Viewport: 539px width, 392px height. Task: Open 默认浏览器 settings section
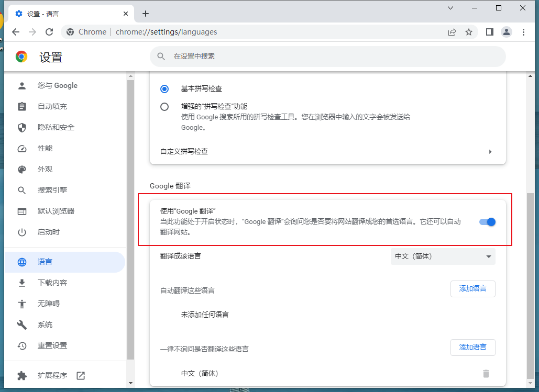[65, 211]
